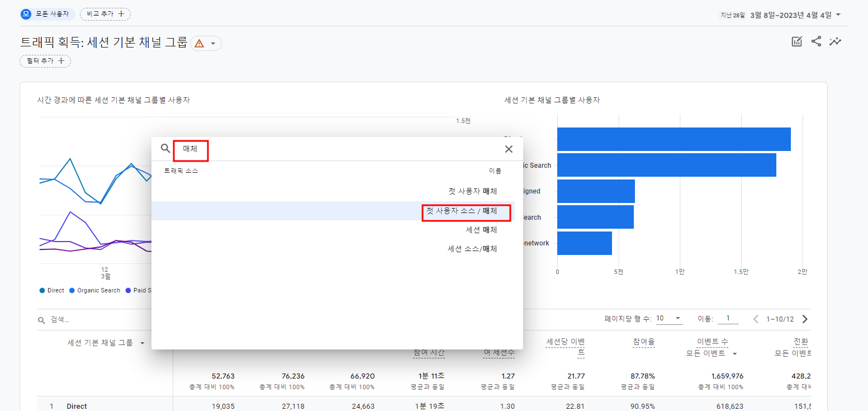The height and width of the screenshot is (411, 868).
Task: Click the 87.78% engagement rate total
Action: (642, 376)
